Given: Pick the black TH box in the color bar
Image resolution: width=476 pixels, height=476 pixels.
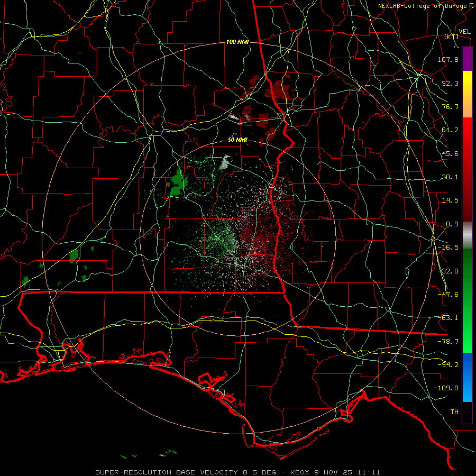Looking at the screenshot, I should coord(467,413).
